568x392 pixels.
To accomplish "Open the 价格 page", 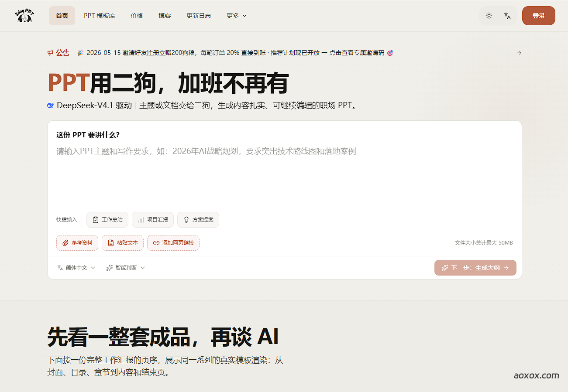I will tap(137, 16).
